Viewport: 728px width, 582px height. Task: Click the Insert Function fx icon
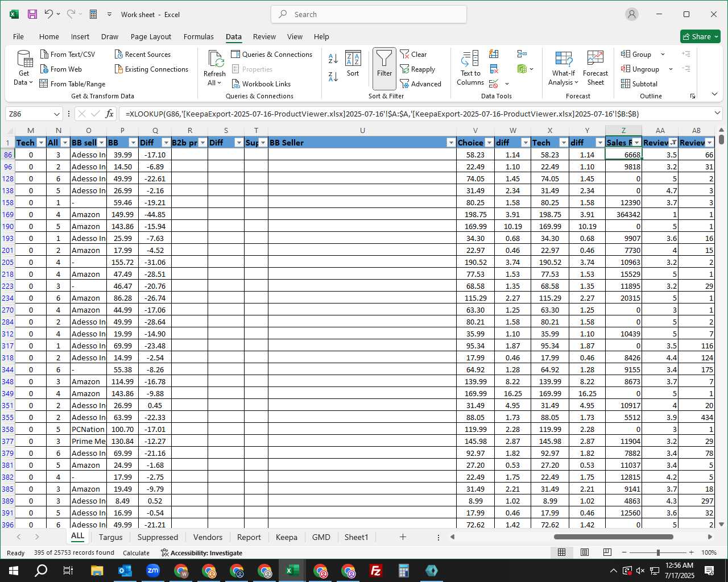point(110,114)
